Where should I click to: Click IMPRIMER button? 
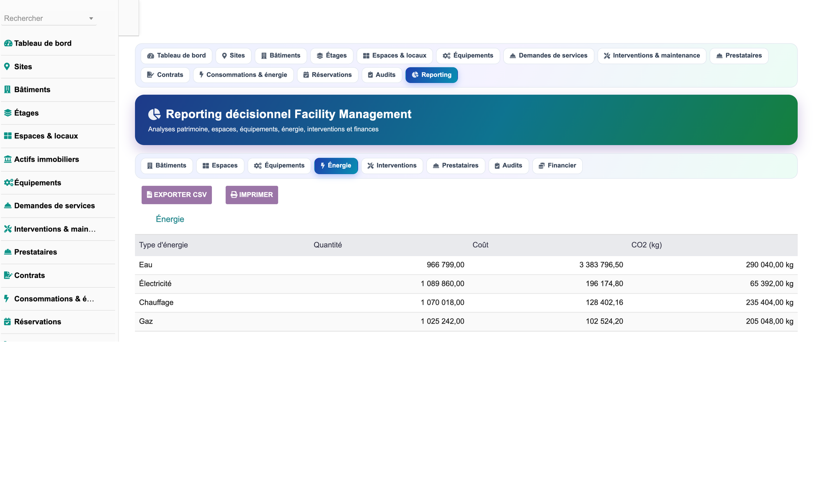point(252,195)
